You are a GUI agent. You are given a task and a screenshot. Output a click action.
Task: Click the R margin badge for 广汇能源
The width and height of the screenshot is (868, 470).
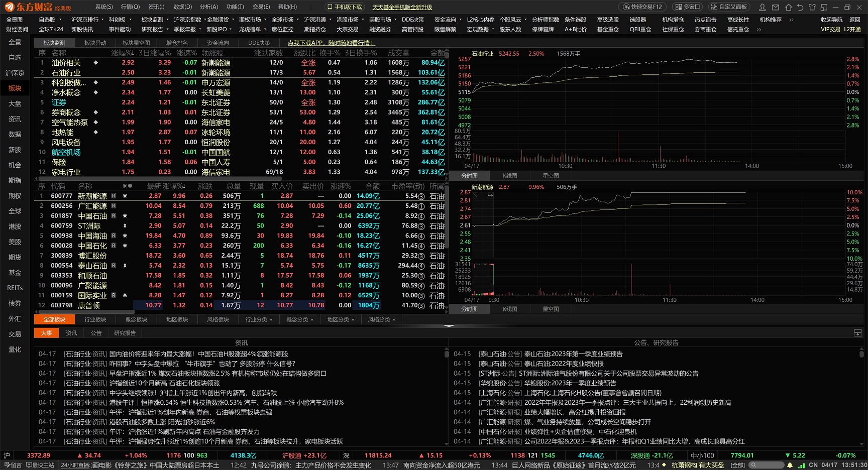coord(114,206)
